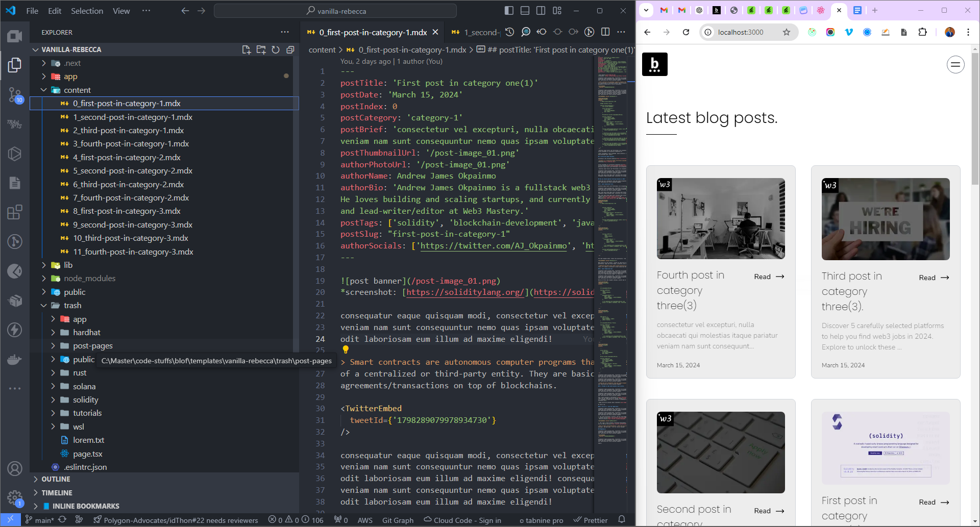Open the Extensions view in activity bar
The image size is (980, 527).
click(15, 212)
